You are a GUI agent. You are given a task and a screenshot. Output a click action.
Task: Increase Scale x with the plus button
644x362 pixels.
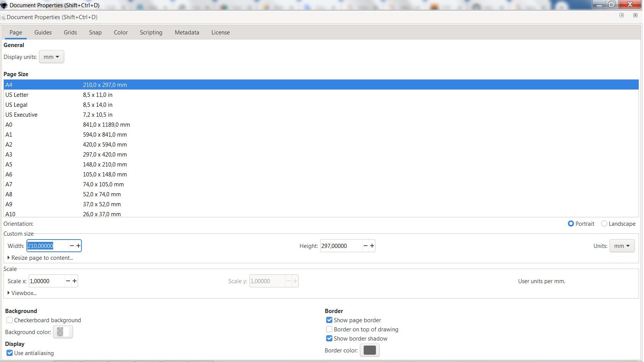point(75,281)
